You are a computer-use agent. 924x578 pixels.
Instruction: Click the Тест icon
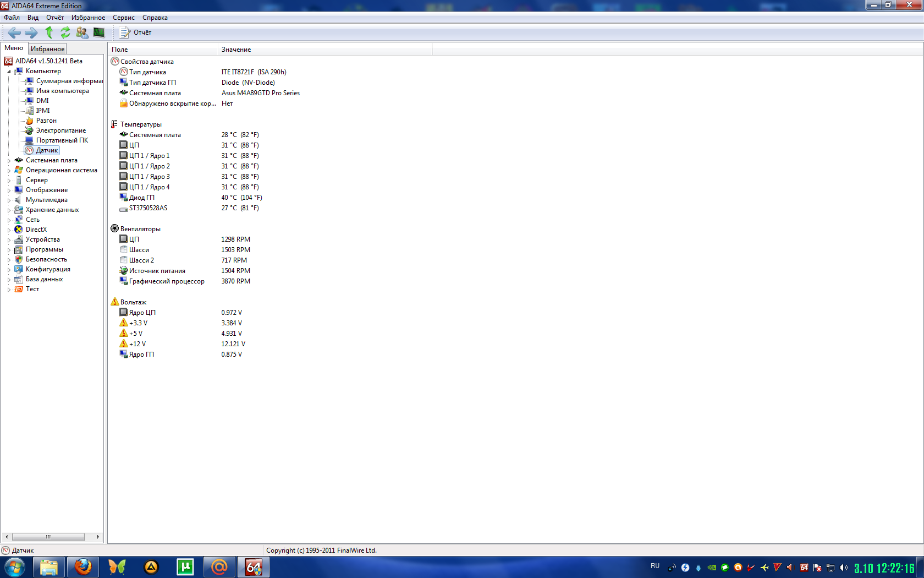pos(19,289)
